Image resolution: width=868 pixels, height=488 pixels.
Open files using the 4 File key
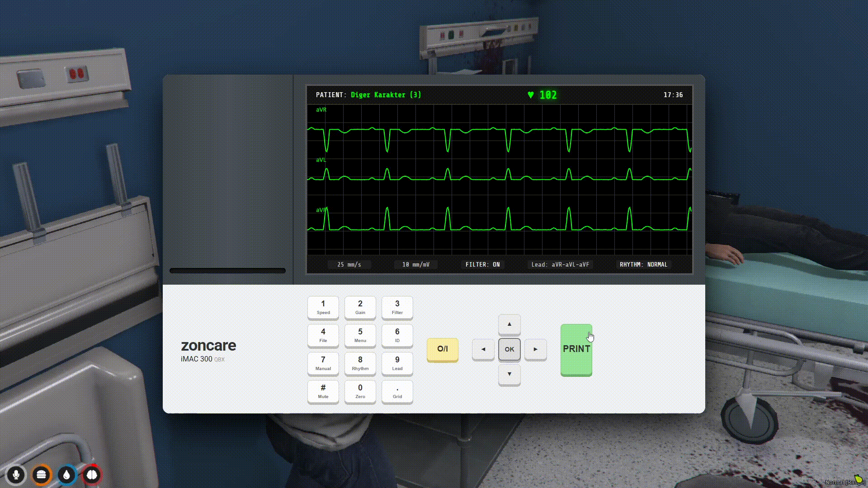tap(323, 336)
